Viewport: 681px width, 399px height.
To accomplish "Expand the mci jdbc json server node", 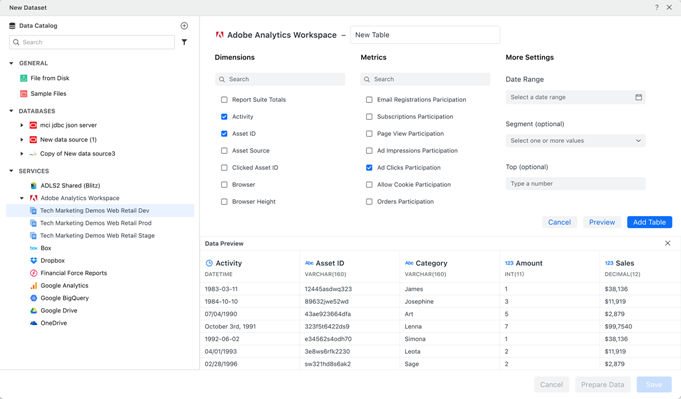I will tap(22, 125).
